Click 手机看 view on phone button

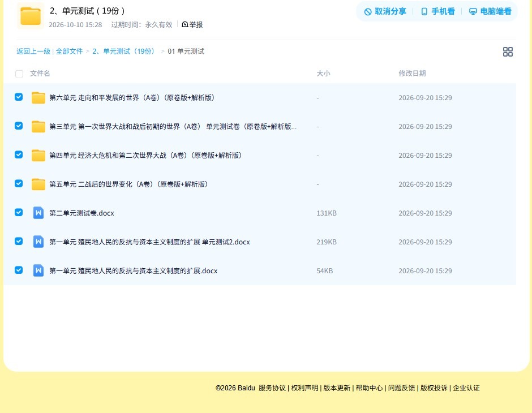[x=437, y=11]
